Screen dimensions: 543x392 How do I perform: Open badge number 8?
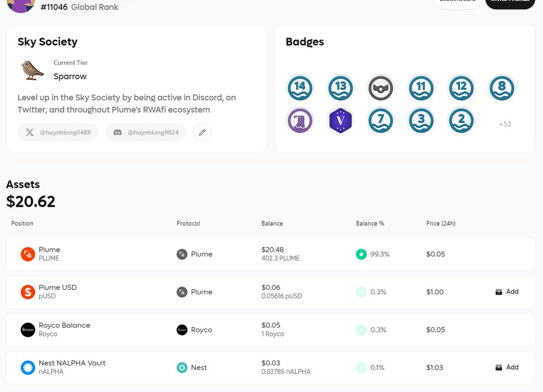[502, 88]
